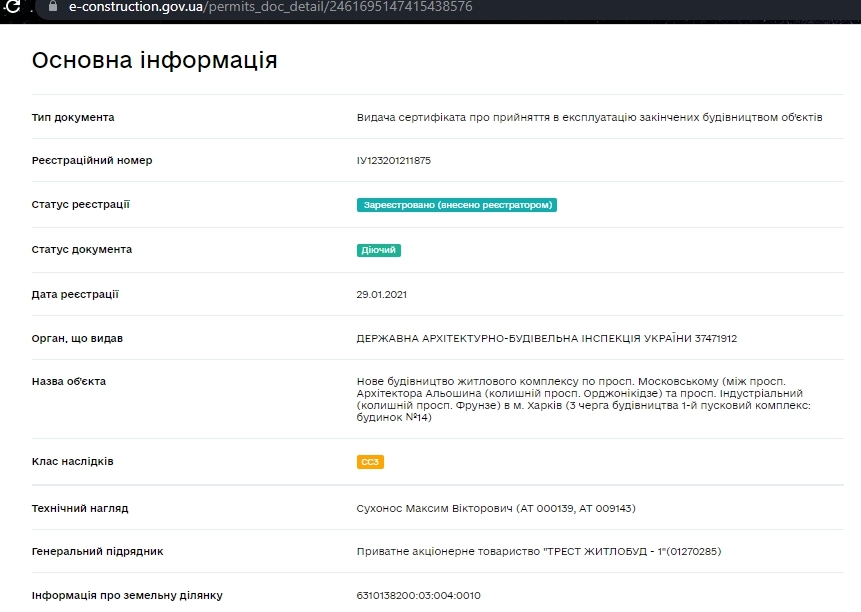Select the 'Орган, що видав' label
The height and width of the screenshot is (612, 861).
[77, 339]
